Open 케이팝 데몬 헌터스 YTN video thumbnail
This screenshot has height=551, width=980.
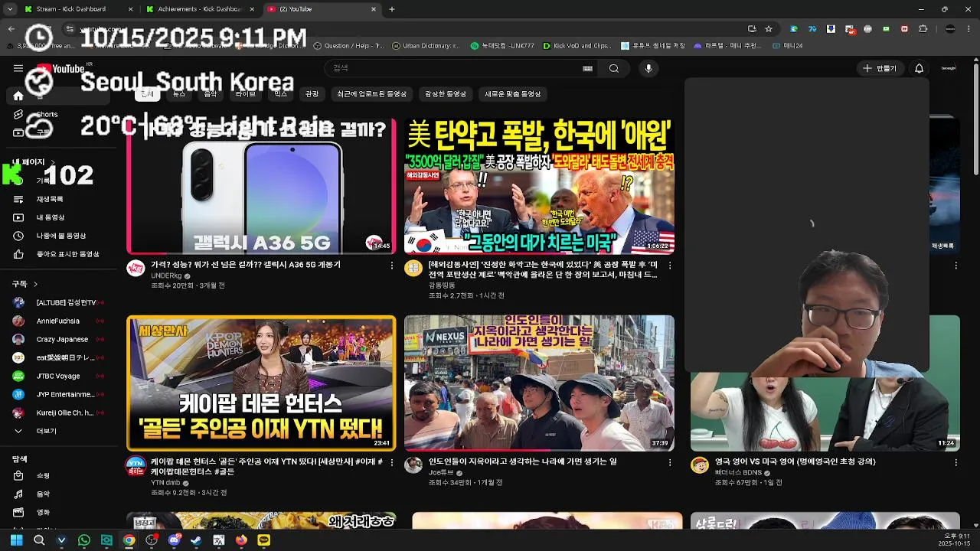(x=261, y=383)
